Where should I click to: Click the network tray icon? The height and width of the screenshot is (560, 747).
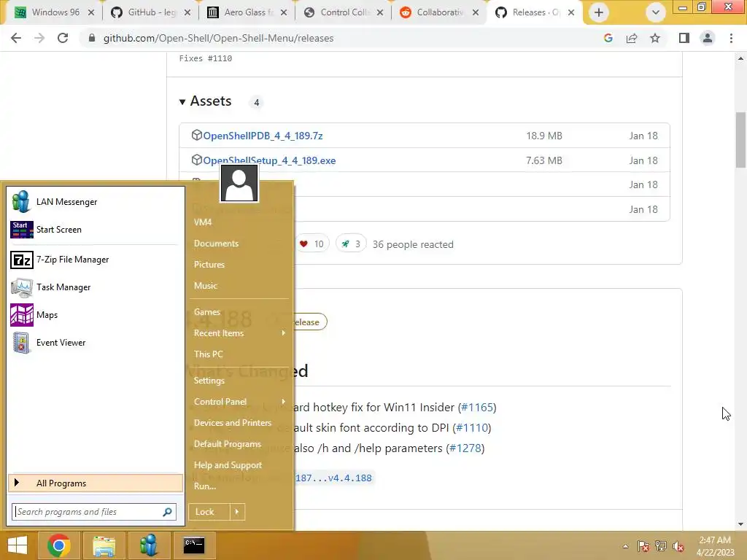point(661,546)
